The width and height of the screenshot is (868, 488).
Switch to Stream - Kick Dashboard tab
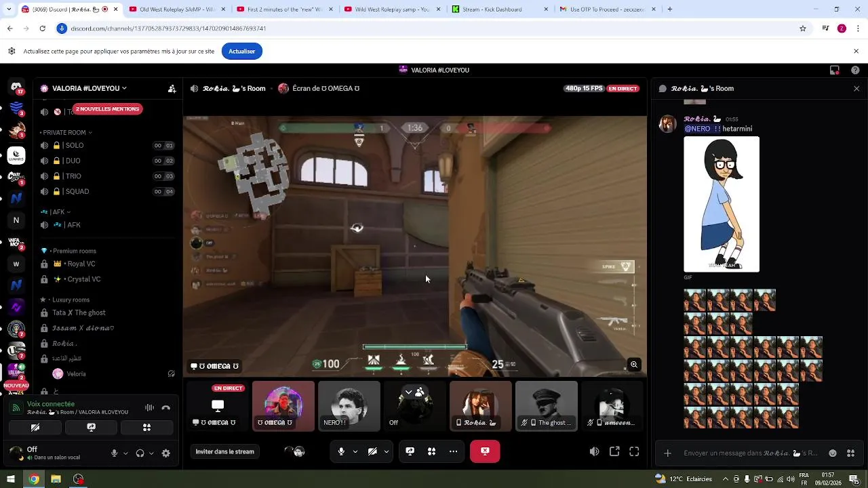[x=500, y=9]
